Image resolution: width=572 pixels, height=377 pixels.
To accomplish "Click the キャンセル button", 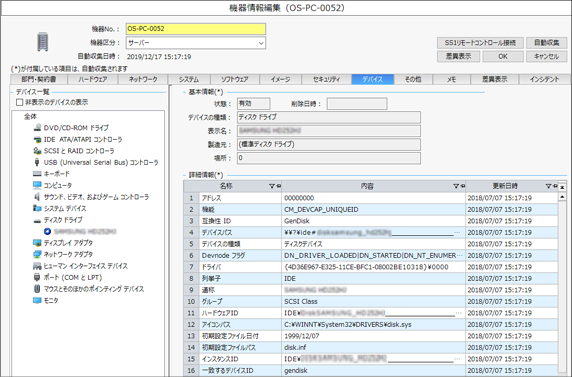I will [546, 56].
